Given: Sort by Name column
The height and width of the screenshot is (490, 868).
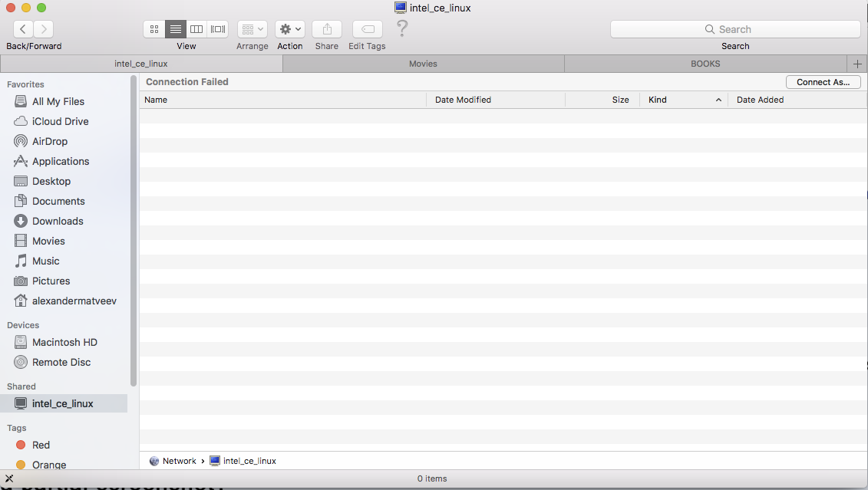Looking at the screenshot, I should coord(282,100).
